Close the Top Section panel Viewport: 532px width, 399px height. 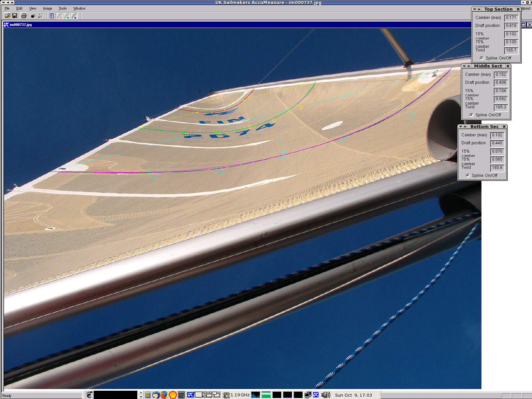click(x=518, y=9)
